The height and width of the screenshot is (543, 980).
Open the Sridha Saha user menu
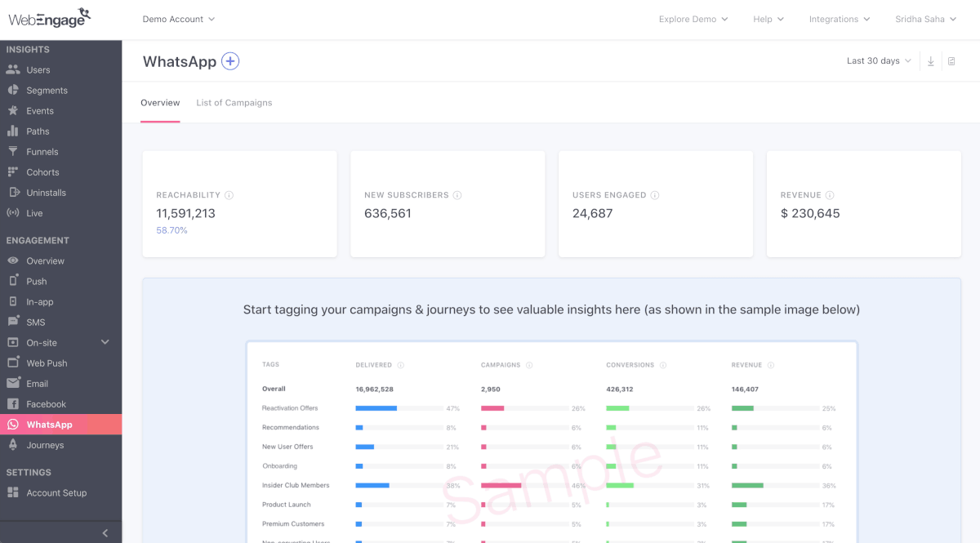[x=925, y=19]
